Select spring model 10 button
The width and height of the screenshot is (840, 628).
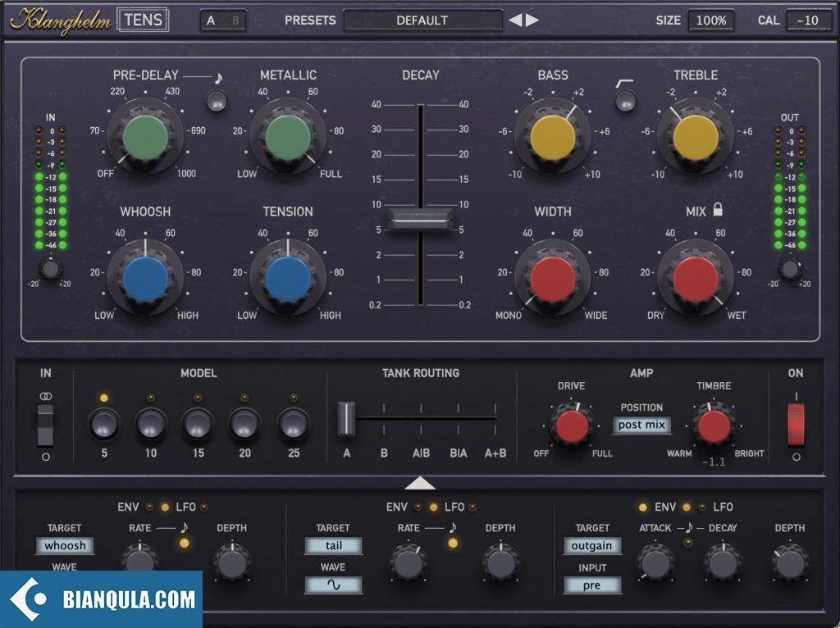point(151,425)
